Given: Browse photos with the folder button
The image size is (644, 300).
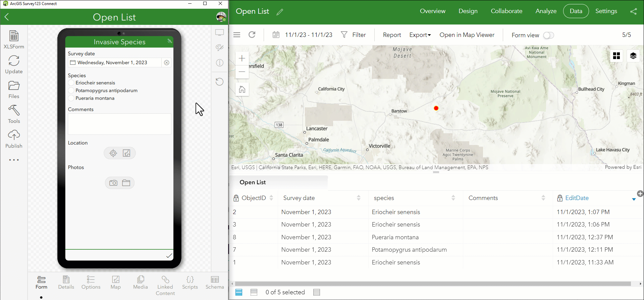Looking at the screenshot, I should pyautogui.click(x=126, y=183).
